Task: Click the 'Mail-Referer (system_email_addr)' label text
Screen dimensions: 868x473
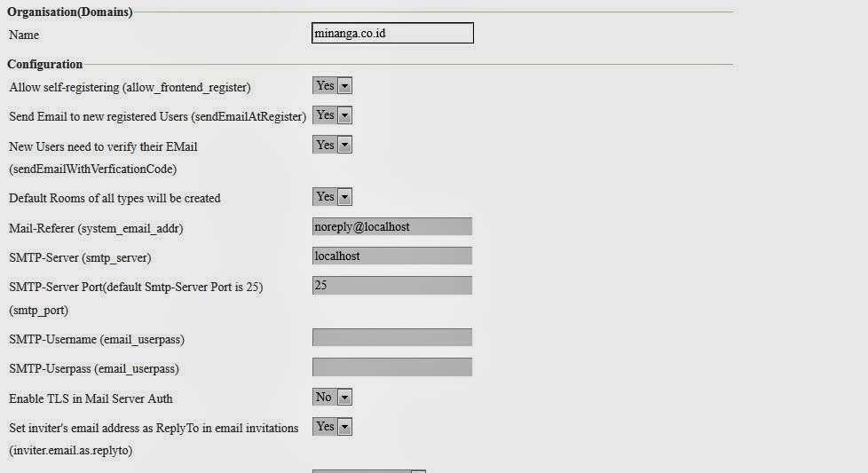Action: tap(96, 228)
